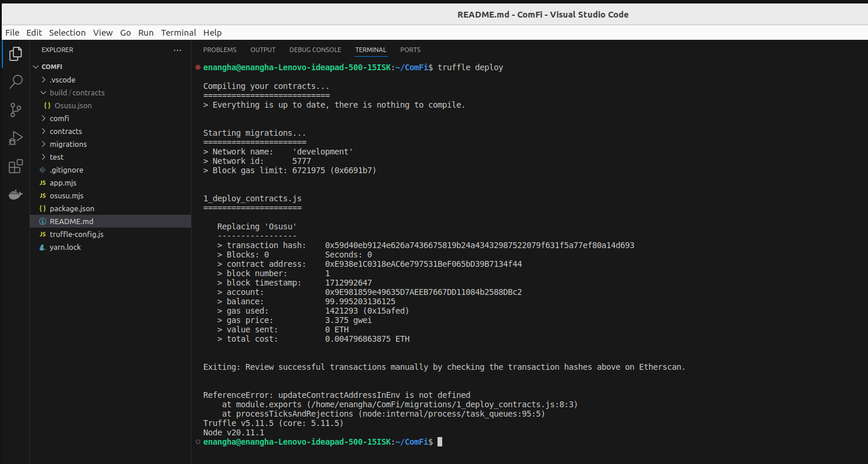
Task: Open the Search view icon
Action: [x=15, y=82]
